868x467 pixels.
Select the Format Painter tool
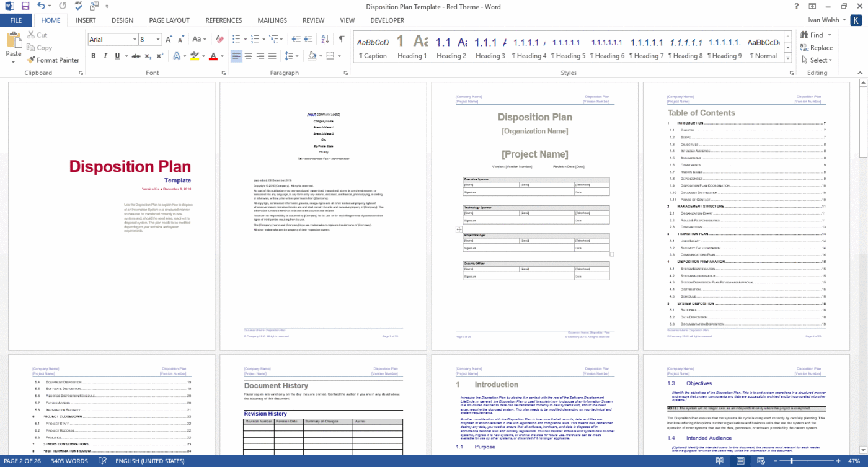click(x=53, y=60)
